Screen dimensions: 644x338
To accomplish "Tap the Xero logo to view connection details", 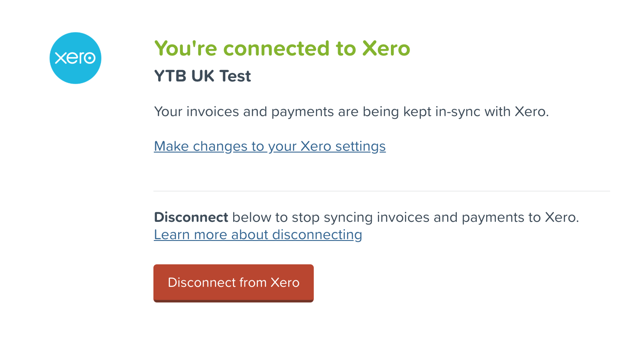I will 75,58.
